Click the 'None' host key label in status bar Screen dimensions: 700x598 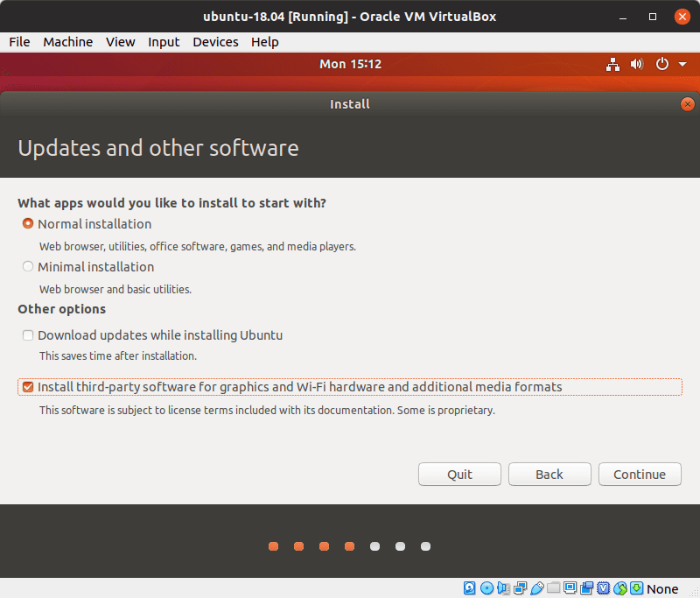[662, 589]
